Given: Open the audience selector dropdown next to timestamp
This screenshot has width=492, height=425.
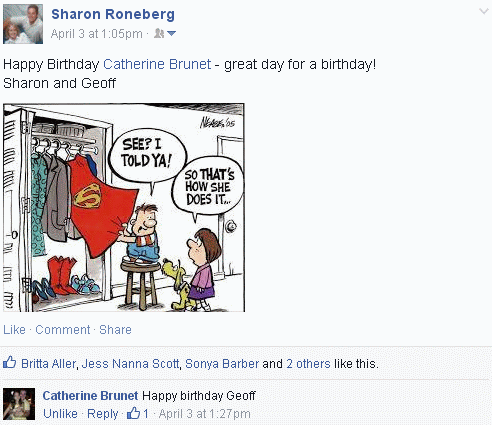Looking at the screenshot, I should [171, 33].
